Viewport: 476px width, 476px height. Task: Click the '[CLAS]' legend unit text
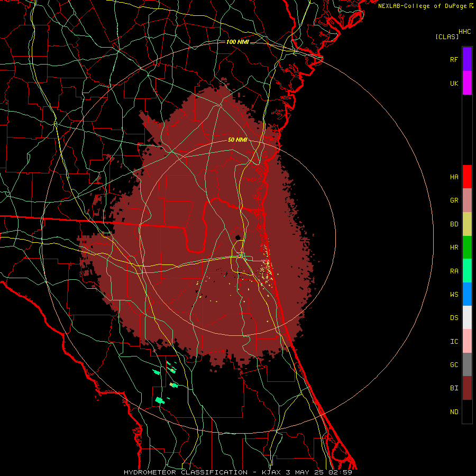click(x=447, y=36)
